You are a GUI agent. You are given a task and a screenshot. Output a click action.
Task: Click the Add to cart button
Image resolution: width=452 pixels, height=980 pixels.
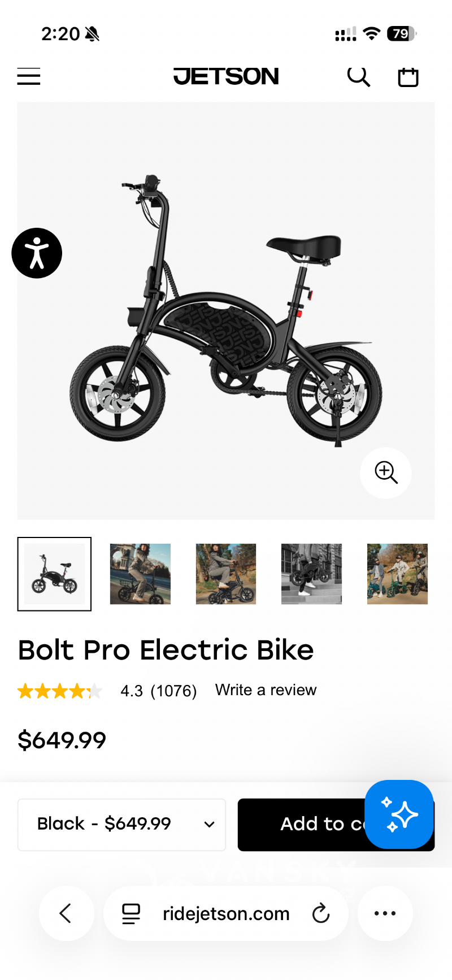point(305,825)
